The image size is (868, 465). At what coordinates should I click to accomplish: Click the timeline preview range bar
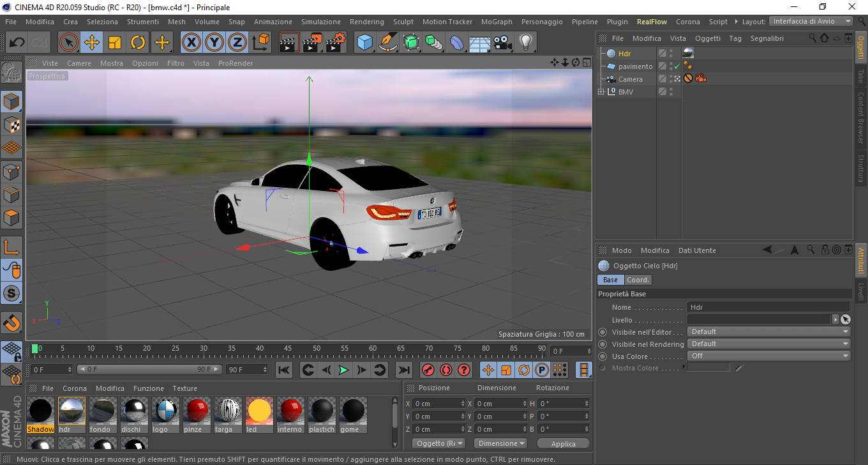[x=149, y=370]
